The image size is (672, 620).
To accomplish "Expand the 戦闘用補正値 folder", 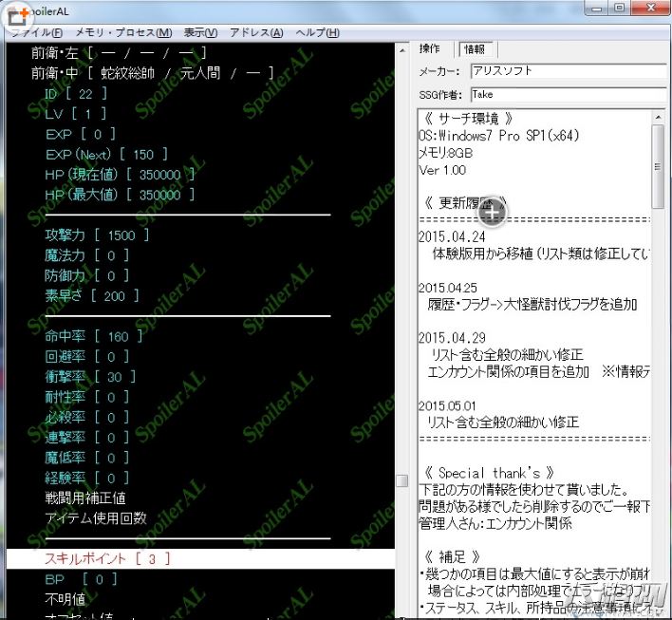I will 85,498.
